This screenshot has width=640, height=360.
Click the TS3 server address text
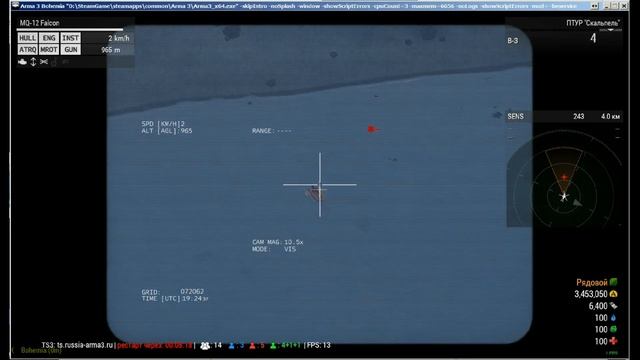pos(77,345)
